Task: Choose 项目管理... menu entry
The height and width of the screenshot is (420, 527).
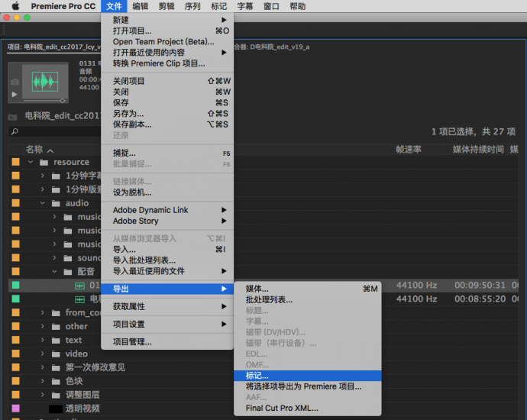Action: (x=167, y=342)
